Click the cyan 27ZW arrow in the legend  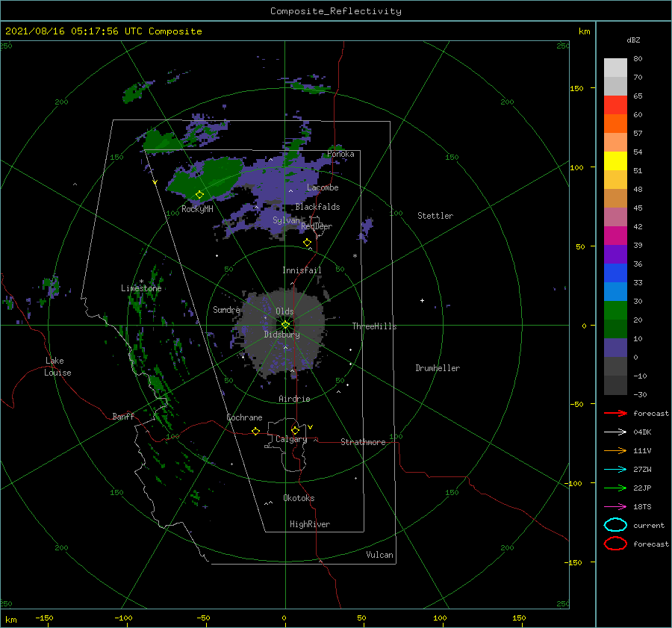click(615, 470)
